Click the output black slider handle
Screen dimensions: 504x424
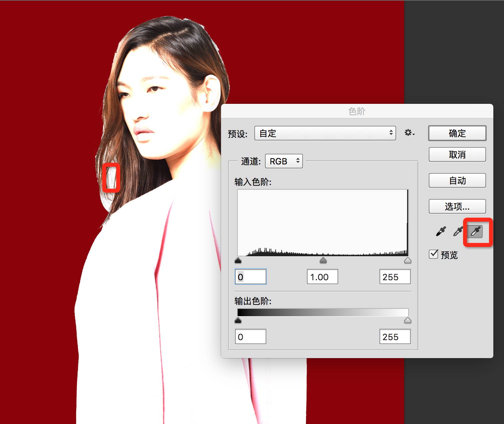click(x=238, y=320)
